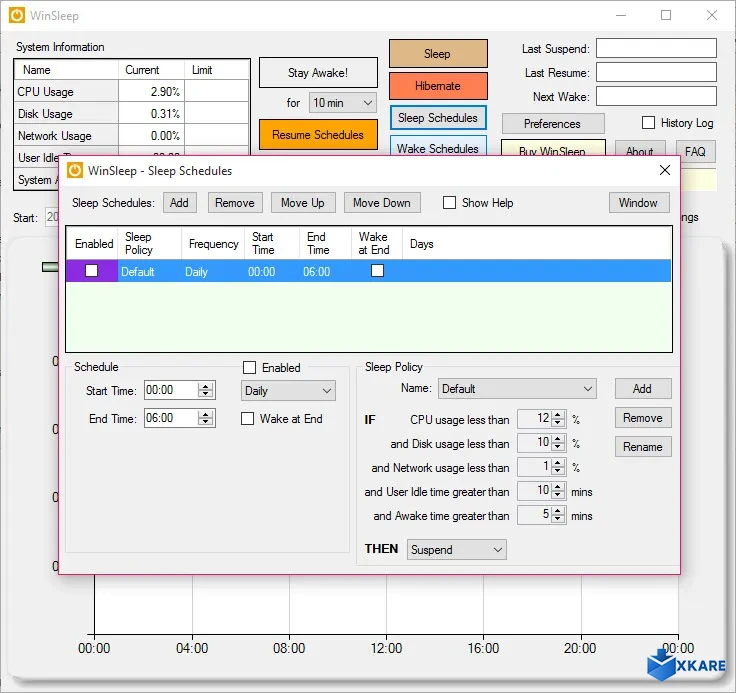
Task: Lower the Disk usage threshold value
Action: point(558,447)
